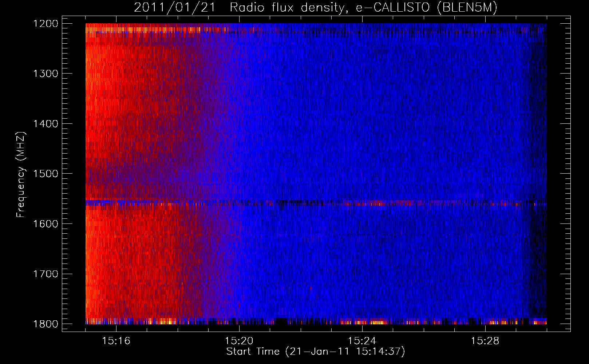Click the 15:20 time tick label

[239, 341]
